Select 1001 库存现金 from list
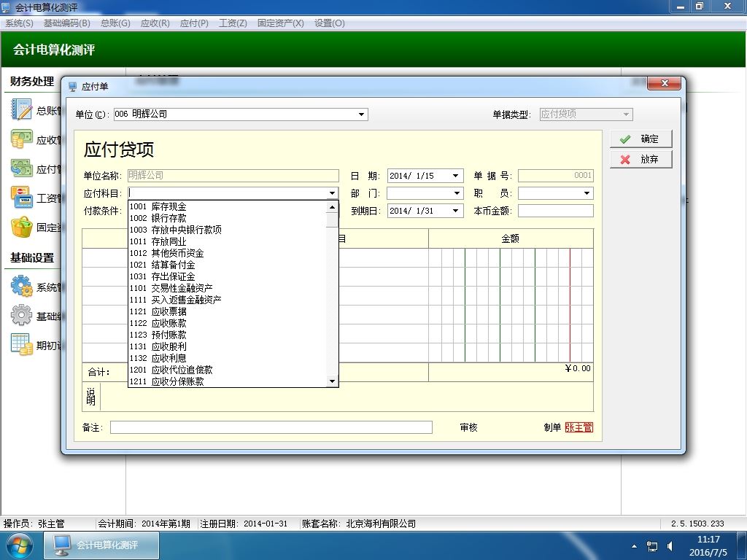Viewport: 747px width, 560px height. [228, 206]
